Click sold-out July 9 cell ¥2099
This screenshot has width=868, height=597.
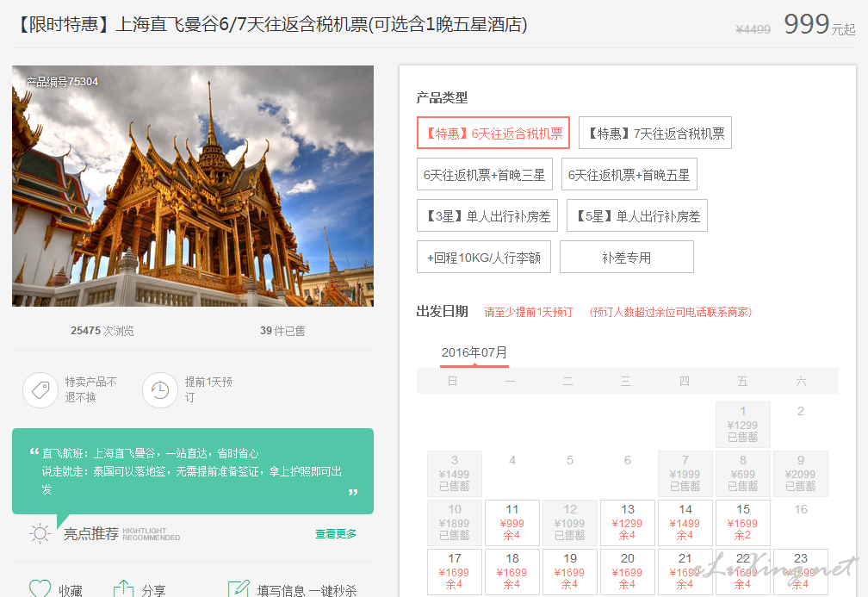801,474
